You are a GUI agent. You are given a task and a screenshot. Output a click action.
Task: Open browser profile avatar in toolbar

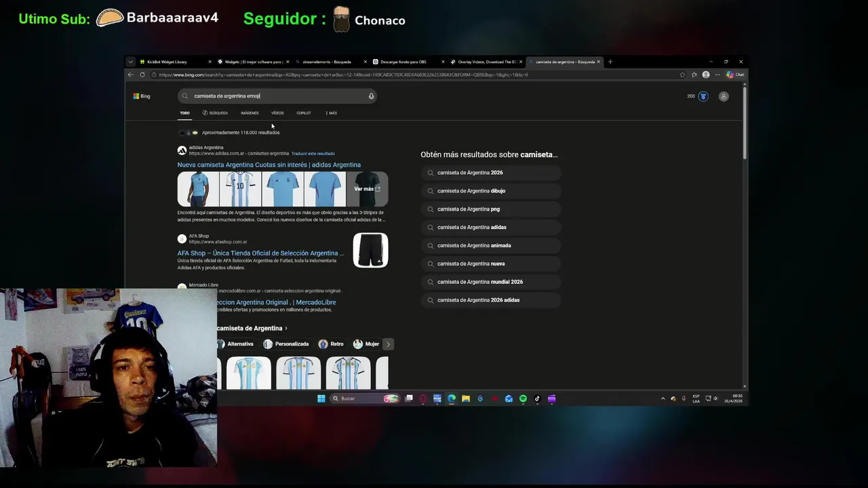point(706,75)
